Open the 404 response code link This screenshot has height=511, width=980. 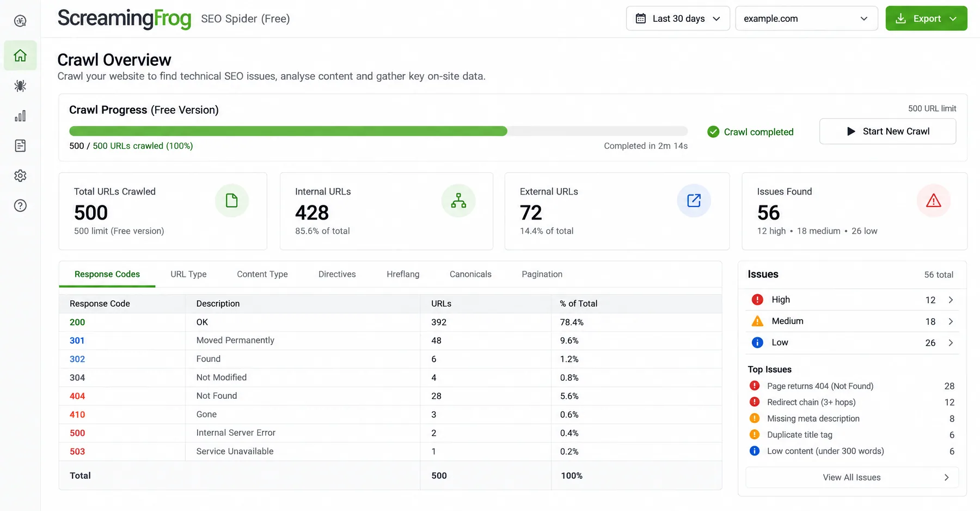pyautogui.click(x=77, y=396)
